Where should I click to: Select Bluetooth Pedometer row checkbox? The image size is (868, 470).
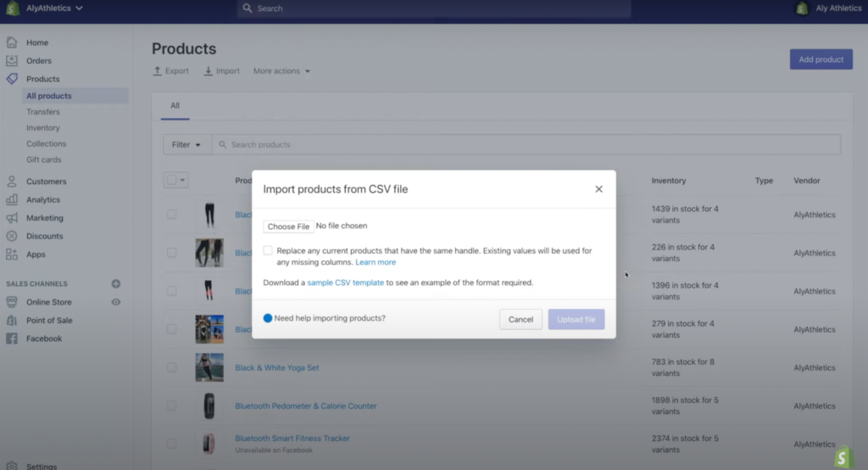point(171,406)
